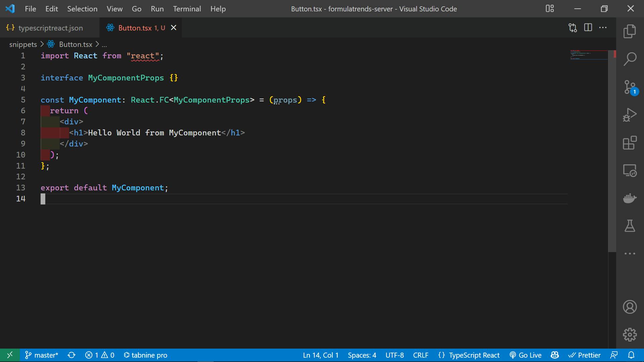Place cursor on MyComponentProps interface name
This screenshot has width=644, height=362.
tap(126, 78)
